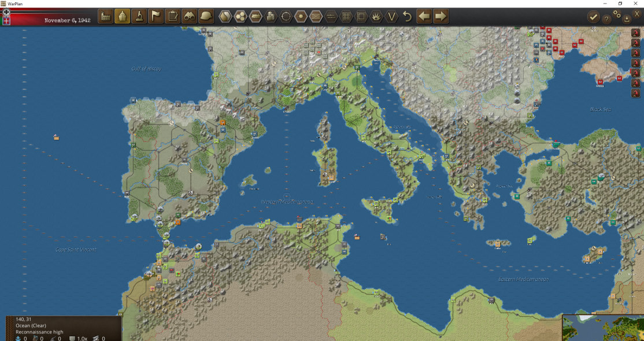Click the WarPlan window title
644x341 pixels.
[x=15, y=3]
